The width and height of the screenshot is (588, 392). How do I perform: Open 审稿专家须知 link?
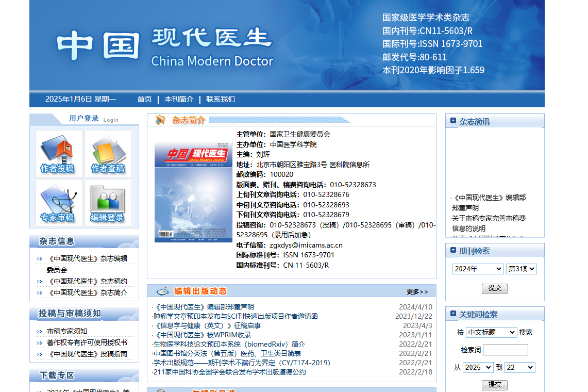[67, 331]
